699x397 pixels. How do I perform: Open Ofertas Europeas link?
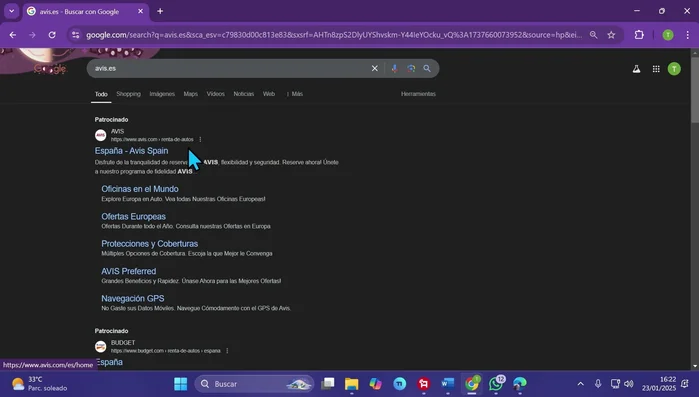pyautogui.click(x=133, y=217)
